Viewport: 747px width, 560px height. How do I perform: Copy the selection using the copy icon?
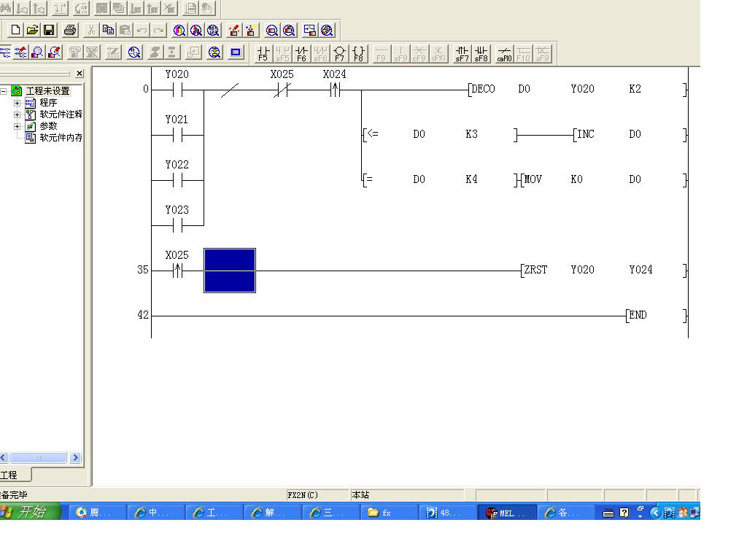(x=108, y=30)
